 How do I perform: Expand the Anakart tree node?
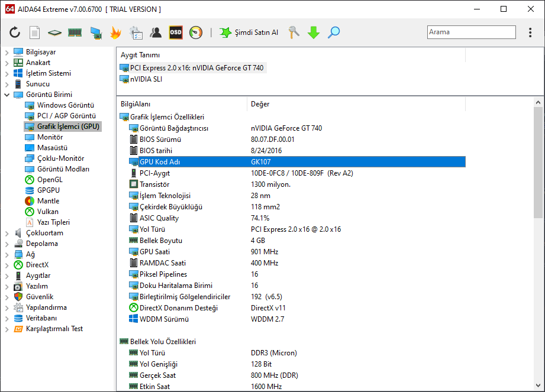pyautogui.click(x=7, y=63)
